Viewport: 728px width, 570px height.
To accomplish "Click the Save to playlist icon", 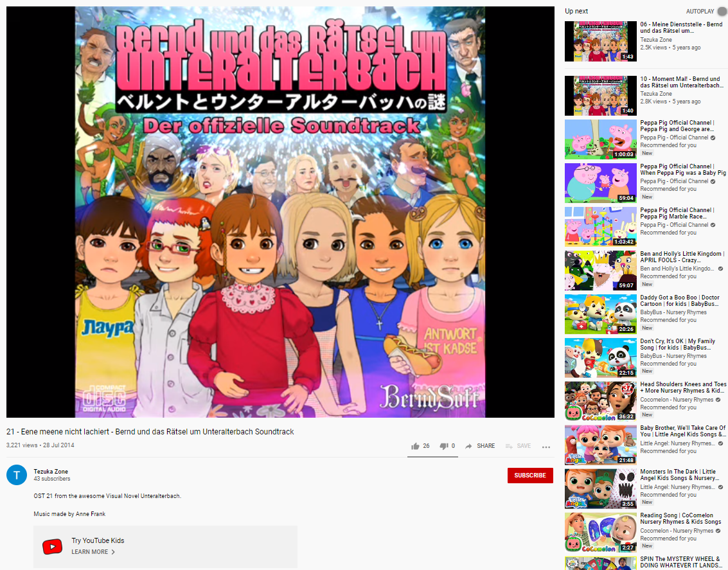I will point(509,446).
